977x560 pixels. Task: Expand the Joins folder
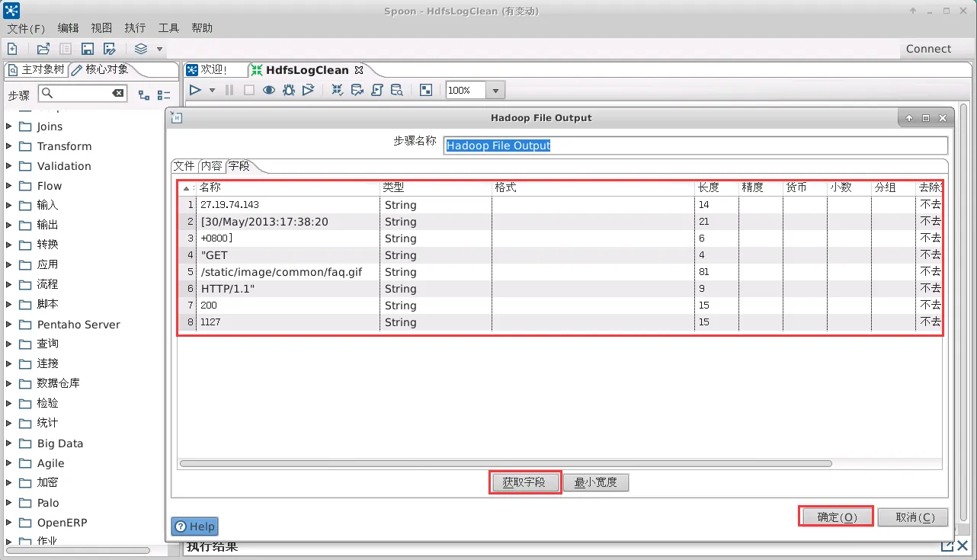[9, 126]
